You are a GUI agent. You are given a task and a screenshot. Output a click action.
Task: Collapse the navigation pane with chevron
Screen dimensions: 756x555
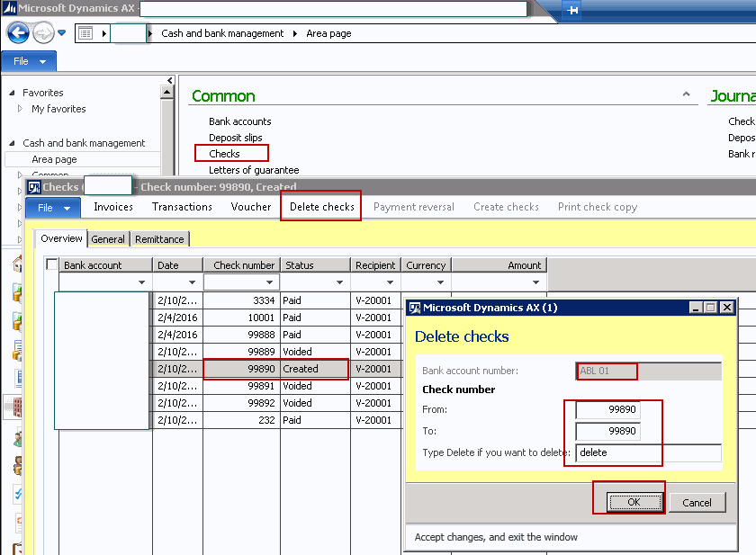(170, 80)
